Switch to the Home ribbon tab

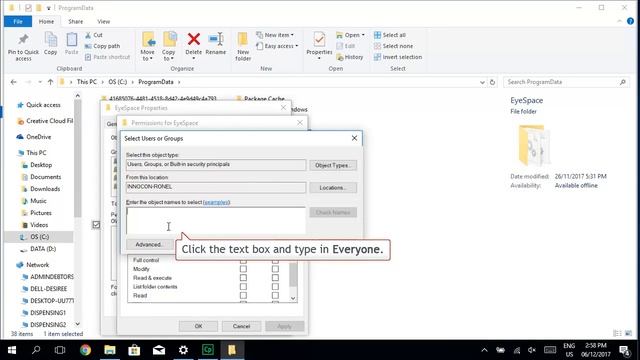coord(46,21)
